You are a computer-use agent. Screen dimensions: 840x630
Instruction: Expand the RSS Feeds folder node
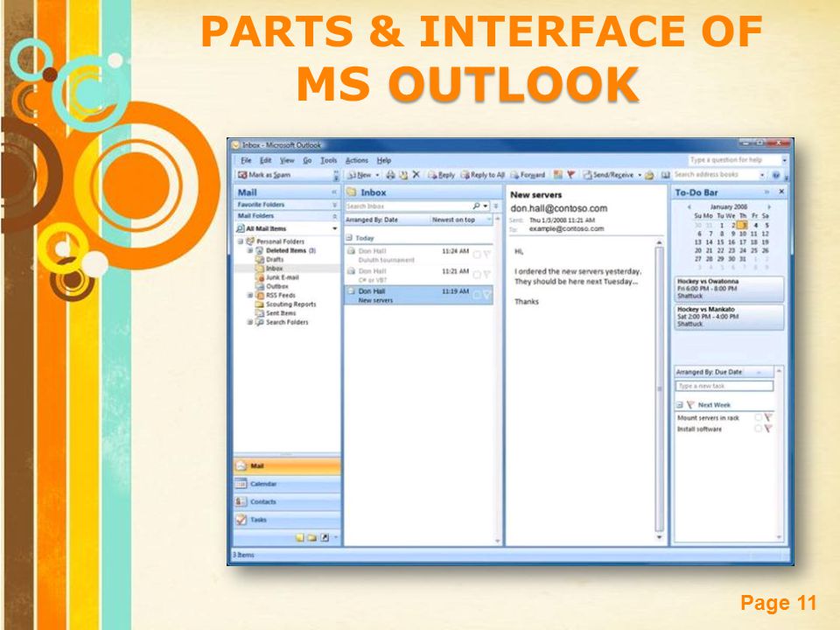249,296
